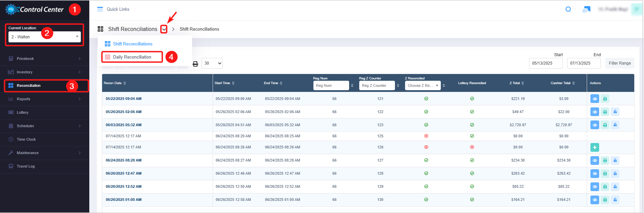Print the 05/22/2025 09:04 AM reconciliation row
Image resolution: width=644 pixels, height=213 pixels.
click(605, 99)
